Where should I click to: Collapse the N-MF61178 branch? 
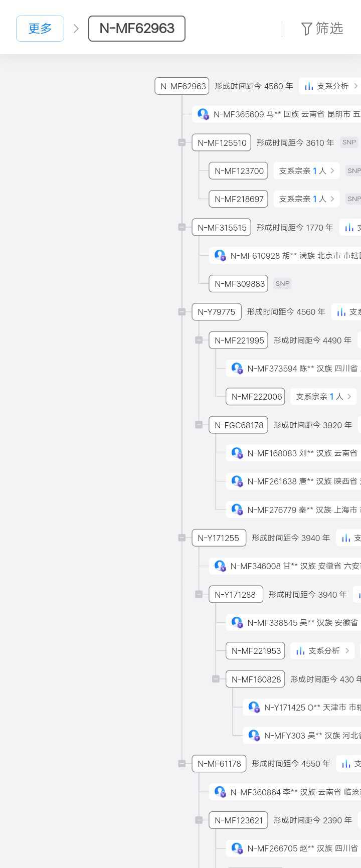pos(182,764)
